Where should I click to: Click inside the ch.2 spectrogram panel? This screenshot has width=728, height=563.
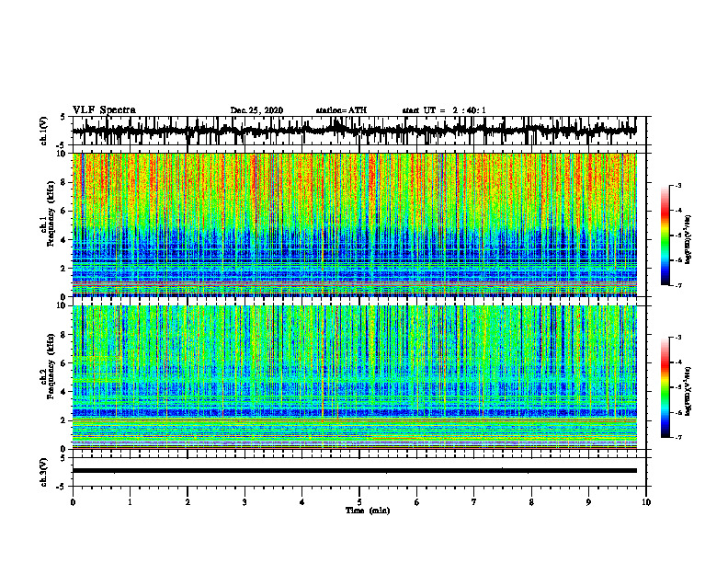tap(354, 377)
